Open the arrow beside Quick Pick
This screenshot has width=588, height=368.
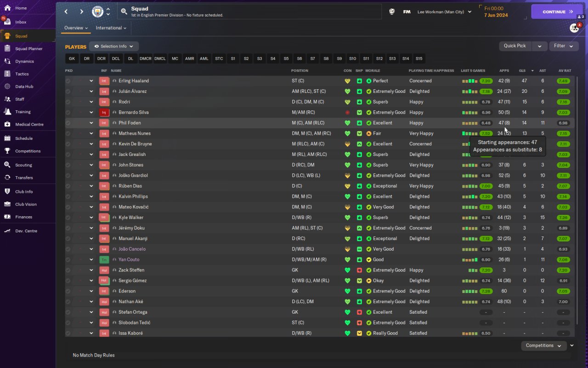click(x=540, y=46)
